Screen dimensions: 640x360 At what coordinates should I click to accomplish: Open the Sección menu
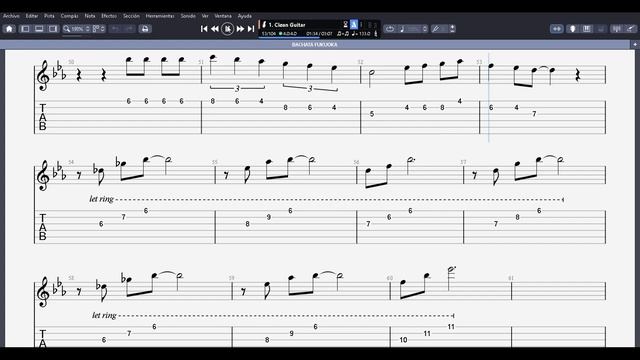131,16
